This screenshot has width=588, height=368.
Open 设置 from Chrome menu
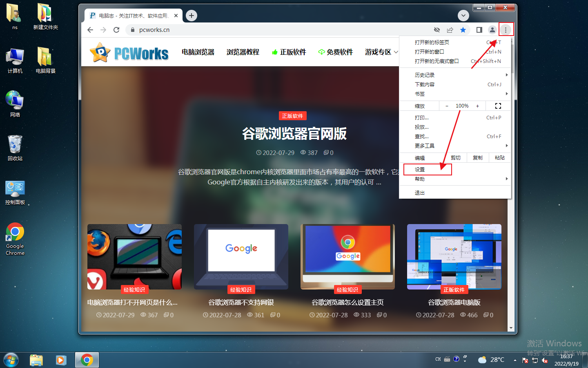pos(455,170)
